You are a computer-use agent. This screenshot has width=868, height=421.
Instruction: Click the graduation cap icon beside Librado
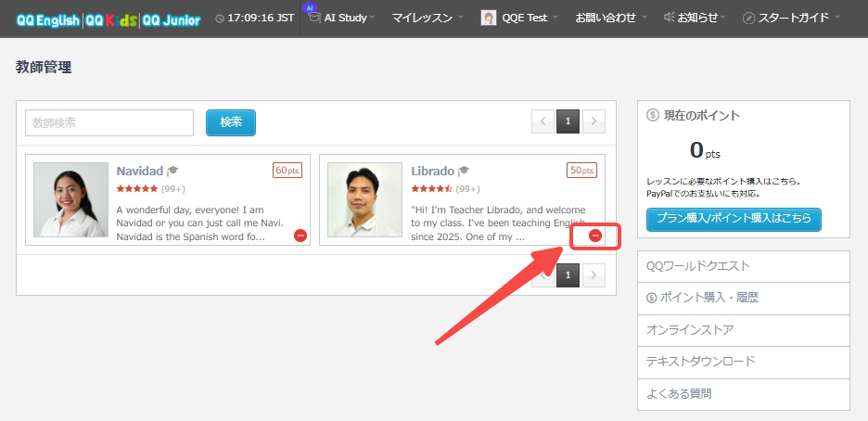(464, 171)
